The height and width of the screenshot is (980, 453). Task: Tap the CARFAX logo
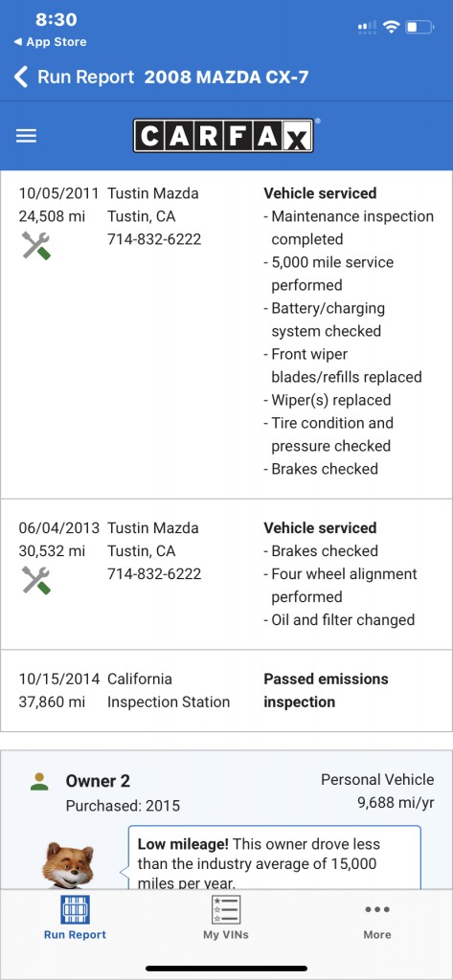coord(223,135)
